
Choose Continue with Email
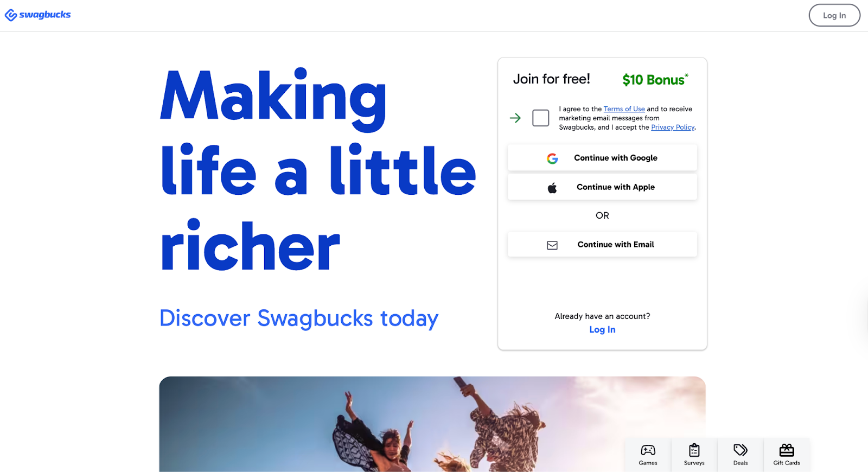(602, 245)
